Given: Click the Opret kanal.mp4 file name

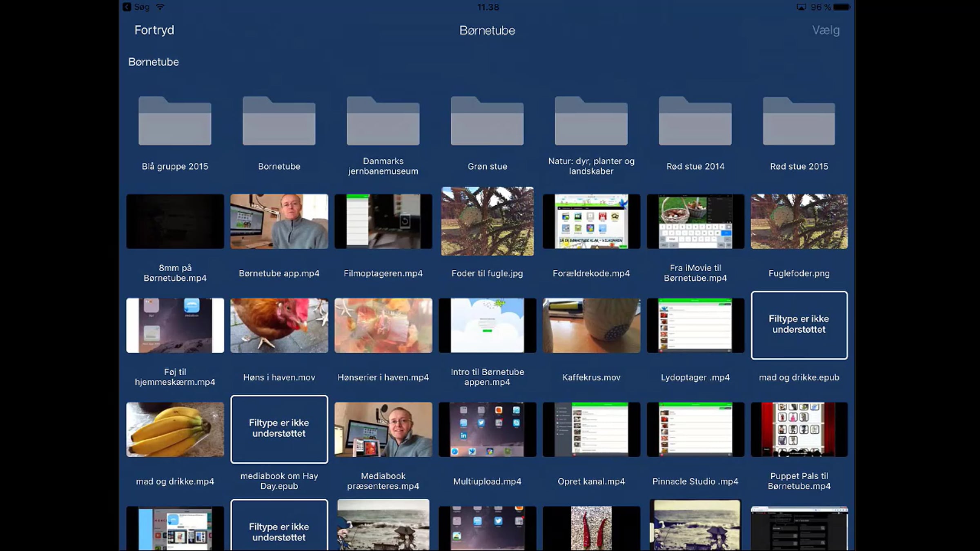Looking at the screenshot, I should [x=591, y=482].
